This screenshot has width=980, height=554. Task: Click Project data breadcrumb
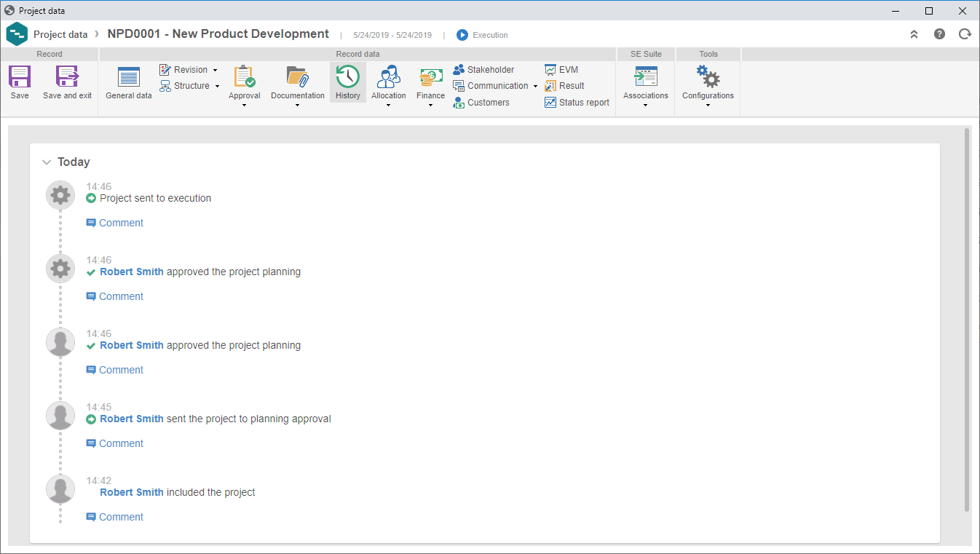[60, 34]
